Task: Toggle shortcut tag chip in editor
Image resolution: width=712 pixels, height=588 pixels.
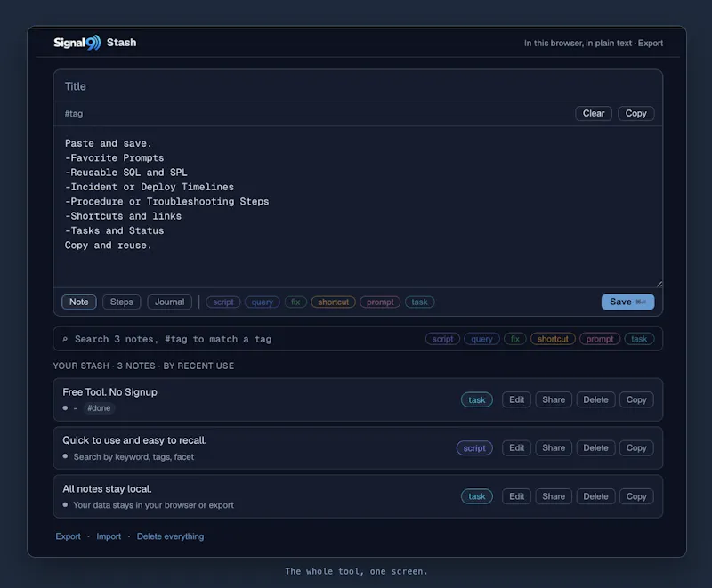Action: 333,302
